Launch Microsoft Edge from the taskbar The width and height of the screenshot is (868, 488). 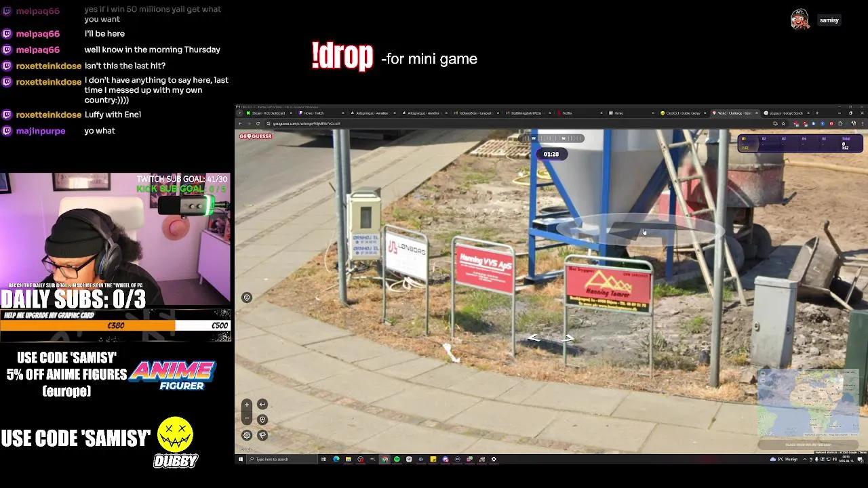pos(336,460)
